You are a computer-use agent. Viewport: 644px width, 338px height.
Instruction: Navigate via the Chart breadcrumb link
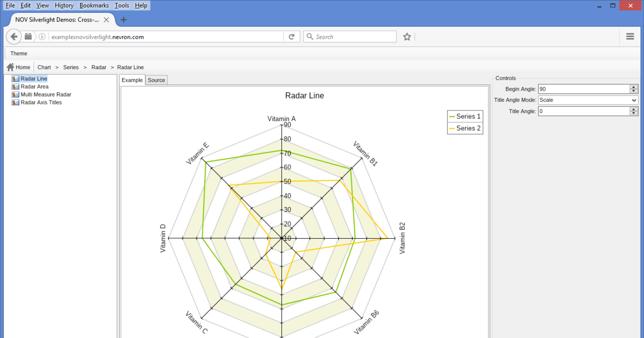coord(44,67)
